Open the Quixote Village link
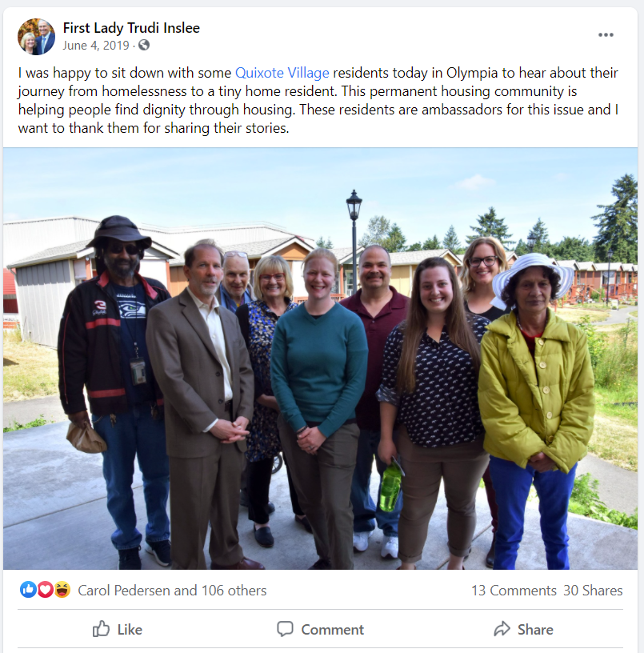This screenshot has width=644, height=653. click(282, 73)
